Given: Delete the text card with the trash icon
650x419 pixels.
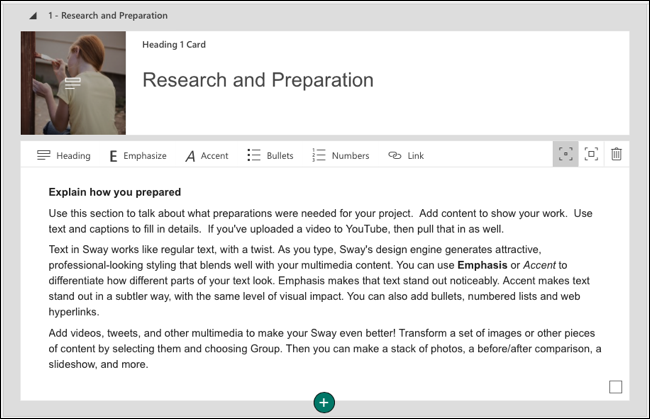Looking at the screenshot, I should pos(616,154).
